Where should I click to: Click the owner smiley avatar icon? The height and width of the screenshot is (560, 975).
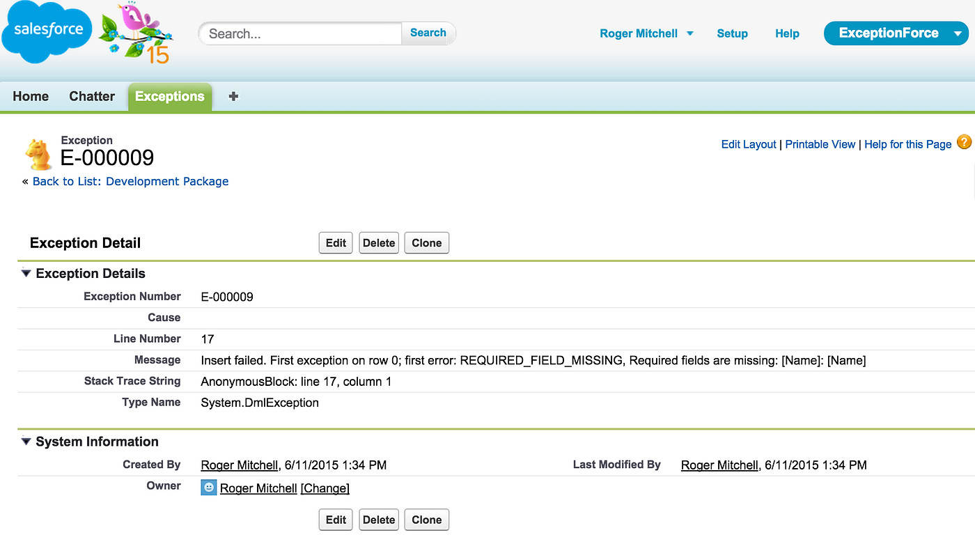click(209, 488)
